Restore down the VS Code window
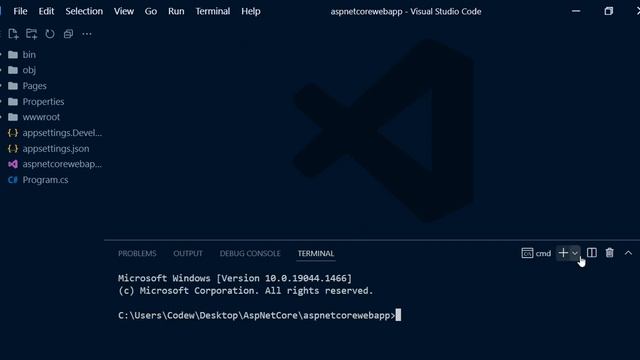The width and height of the screenshot is (640, 360). [x=609, y=11]
